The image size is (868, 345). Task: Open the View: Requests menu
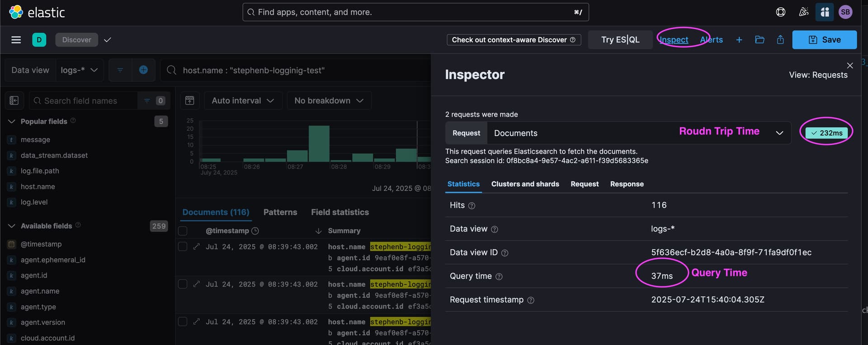tap(818, 75)
